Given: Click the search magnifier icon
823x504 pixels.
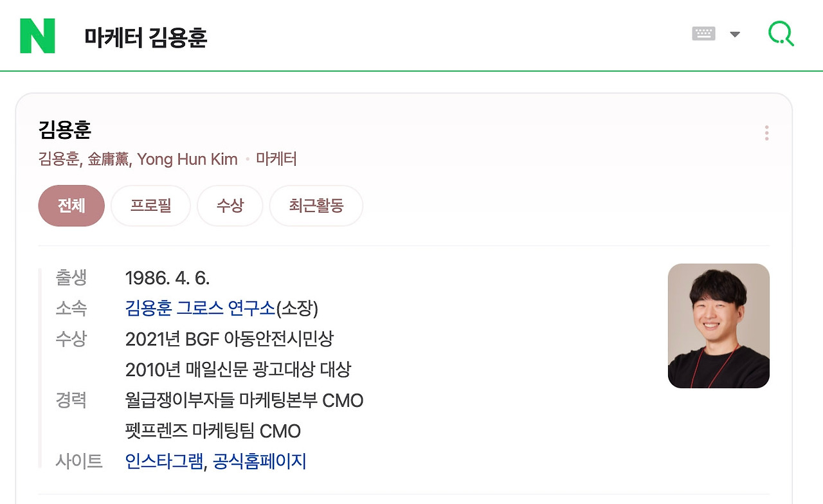Looking at the screenshot, I should click(780, 33).
